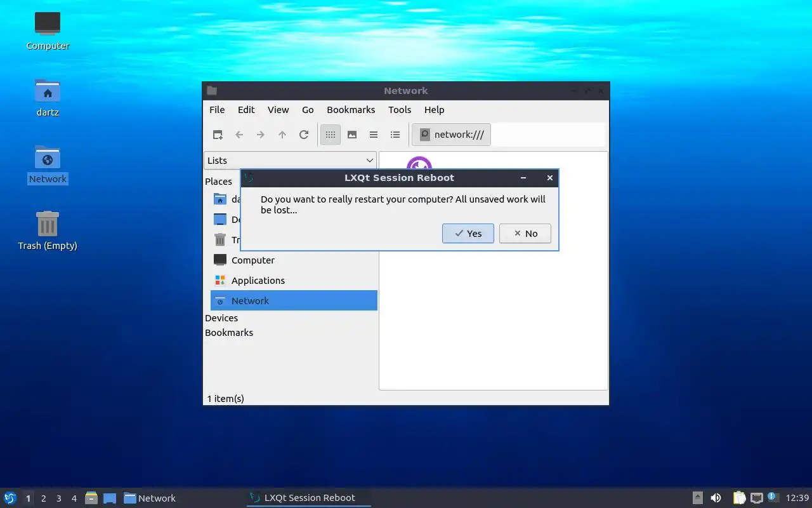The image size is (812, 508).
Task: Click the 12:39 panel clock
Action: (797, 498)
